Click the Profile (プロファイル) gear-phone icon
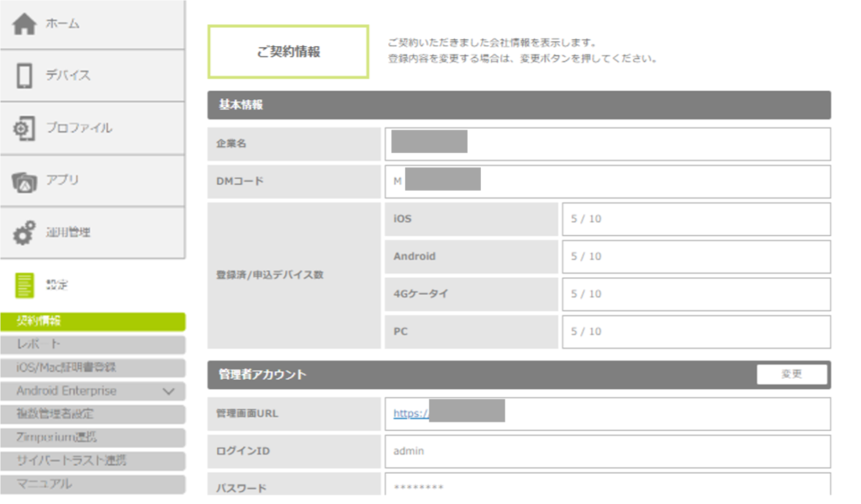 click(24, 129)
